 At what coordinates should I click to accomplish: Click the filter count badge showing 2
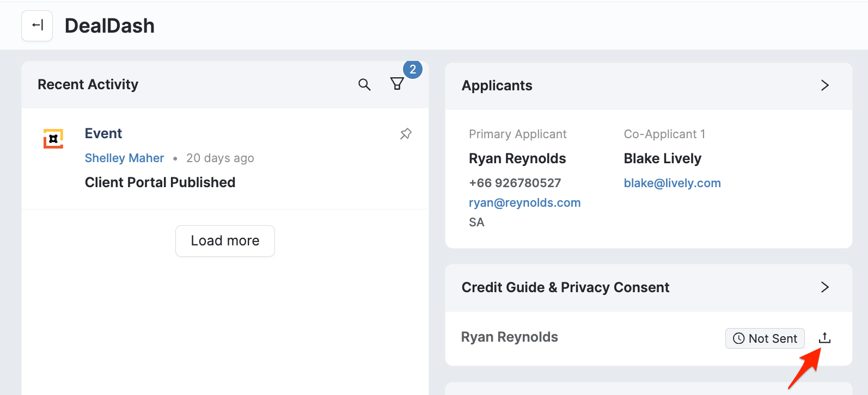pos(412,70)
